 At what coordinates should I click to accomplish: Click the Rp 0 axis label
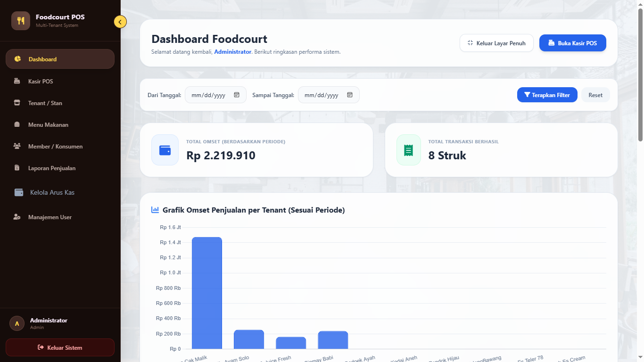175,349
